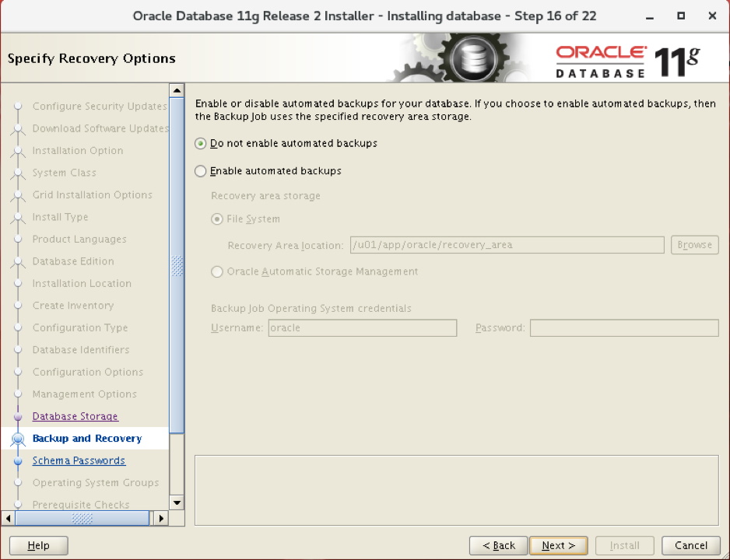Click the step node icon next to Database Storage
Viewport: 730px width, 560px height.
[x=18, y=416]
